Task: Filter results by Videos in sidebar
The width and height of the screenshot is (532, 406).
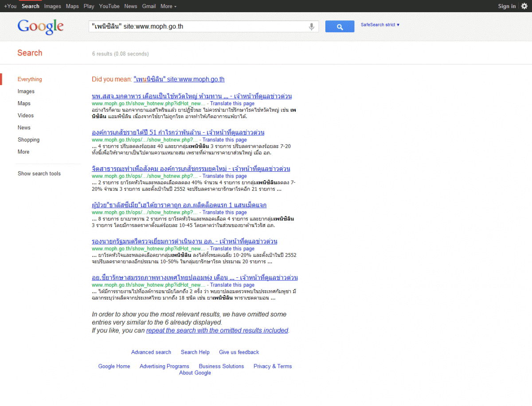Action: [26, 115]
